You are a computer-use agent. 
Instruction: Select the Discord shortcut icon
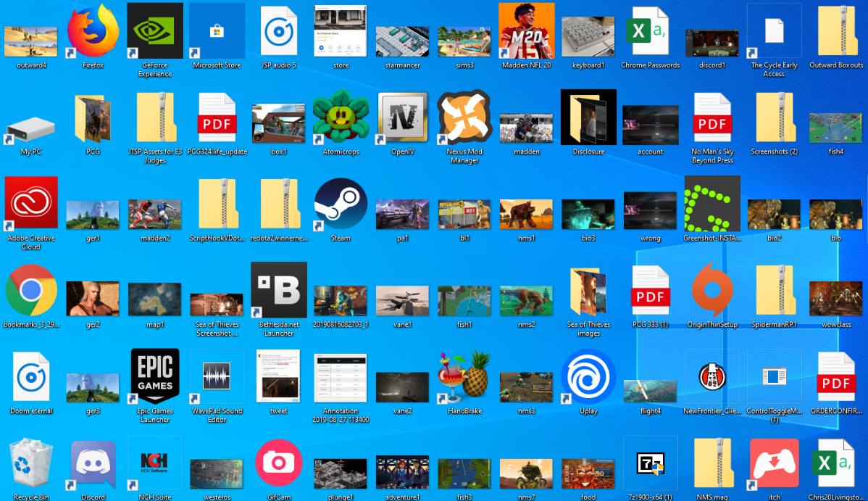point(93,465)
